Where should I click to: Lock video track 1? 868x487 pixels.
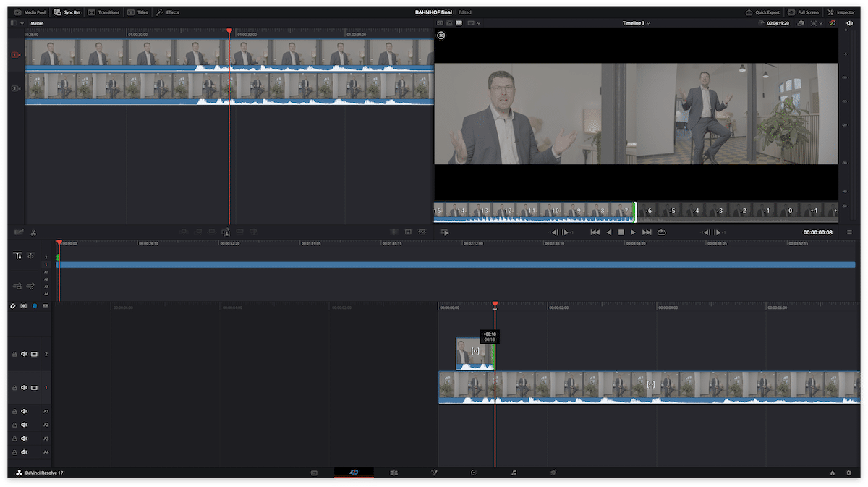tap(14, 388)
